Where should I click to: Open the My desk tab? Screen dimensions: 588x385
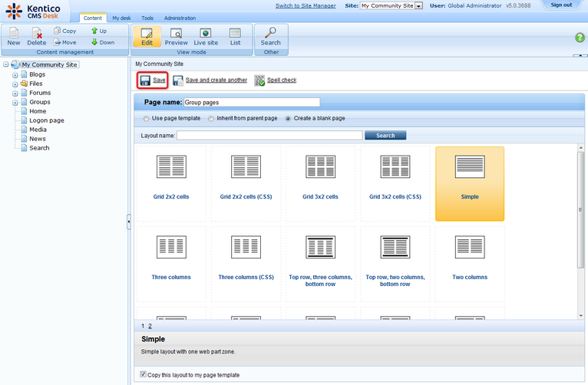(121, 18)
